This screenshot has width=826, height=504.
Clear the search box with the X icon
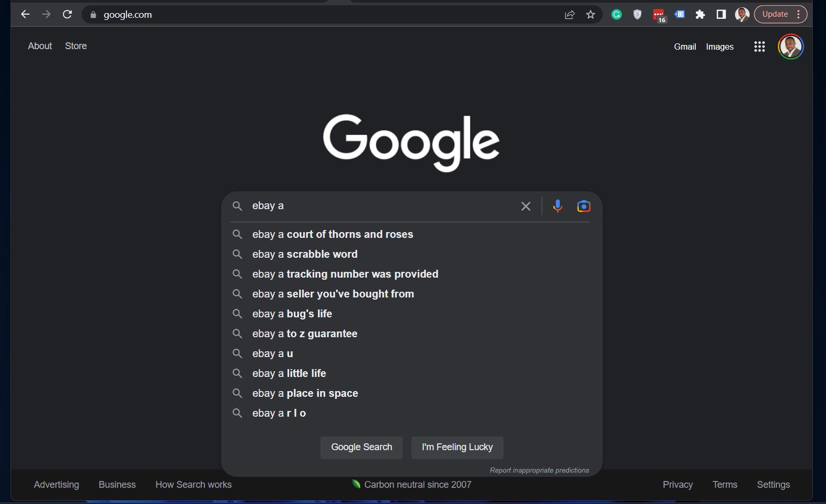(526, 207)
